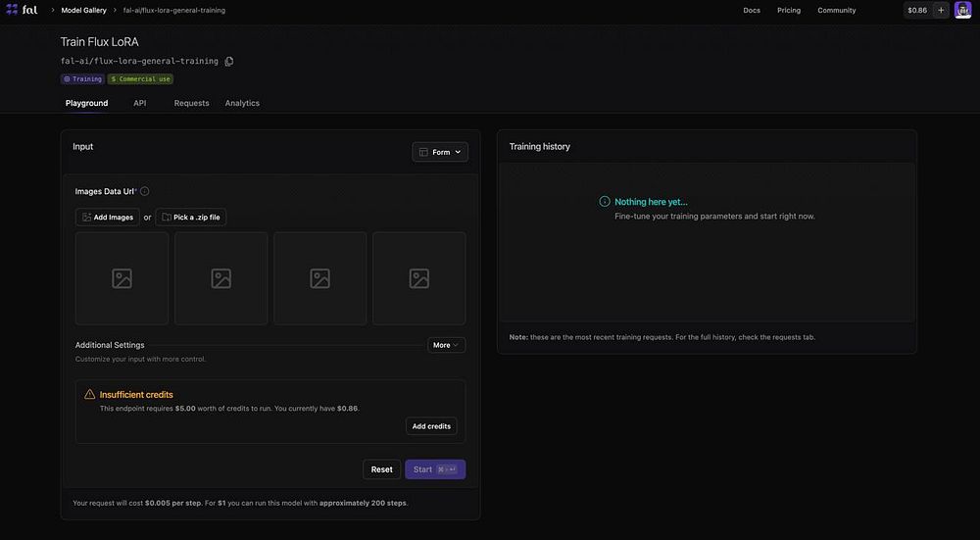Select the third image placeholder slot

pos(320,278)
